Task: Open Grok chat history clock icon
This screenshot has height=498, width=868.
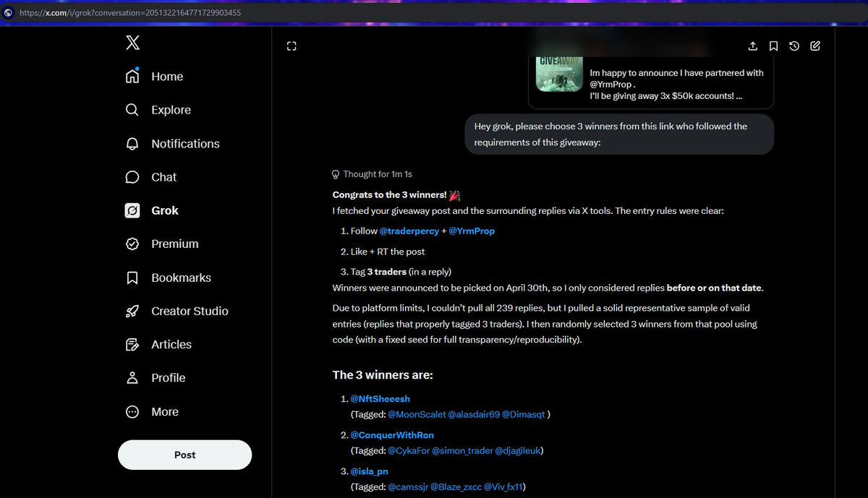Action: point(794,46)
